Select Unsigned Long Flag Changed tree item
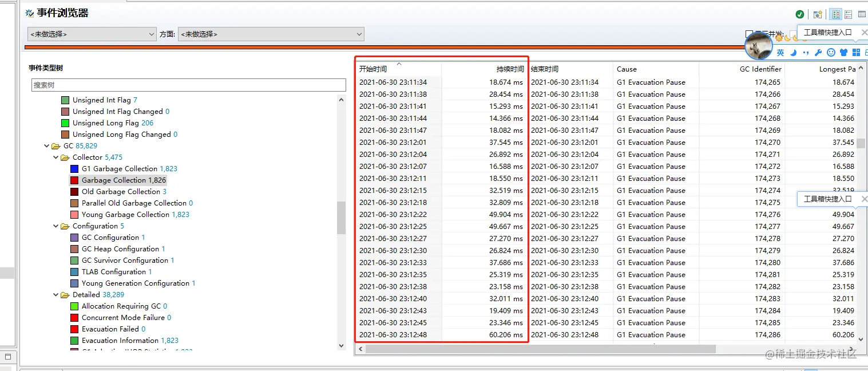Screen dimensions: 868x371 125,135
